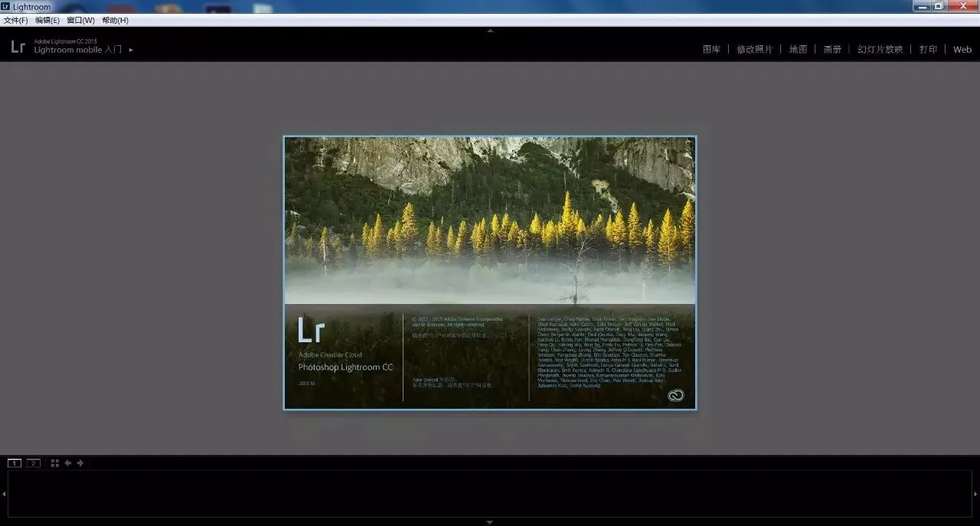Click the Creative Cloud logo on splash
The width and height of the screenshot is (980, 526).
point(675,396)
